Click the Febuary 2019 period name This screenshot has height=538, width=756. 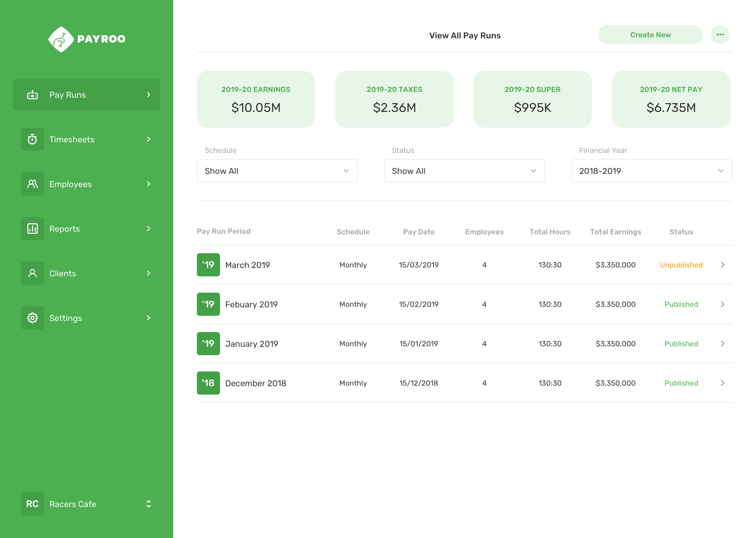click(x=251, y=304)
